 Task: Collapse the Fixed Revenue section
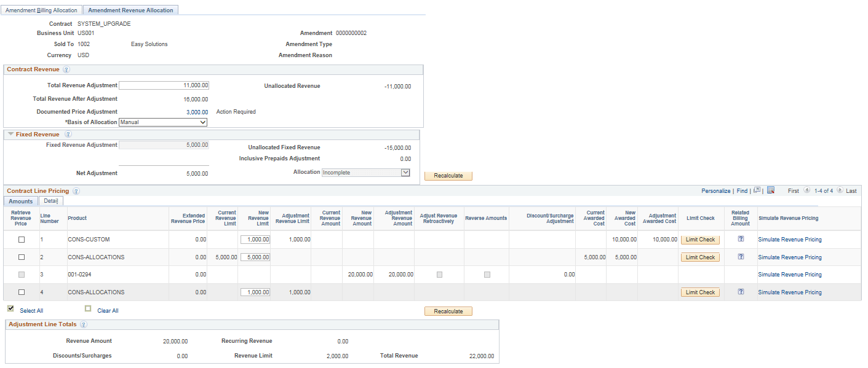coord(10,134)
